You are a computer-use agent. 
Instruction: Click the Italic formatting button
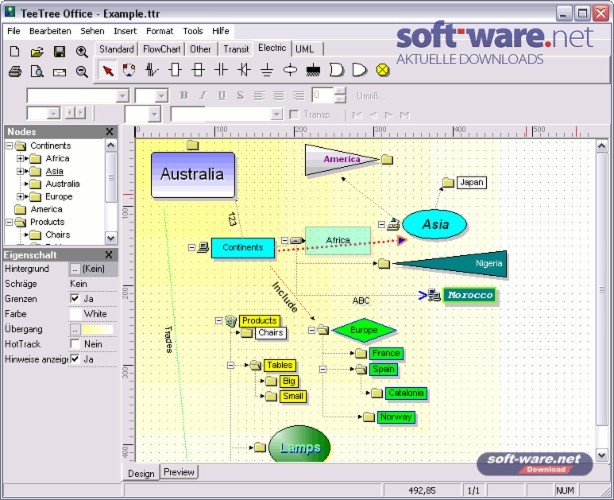tap(202, 95)
